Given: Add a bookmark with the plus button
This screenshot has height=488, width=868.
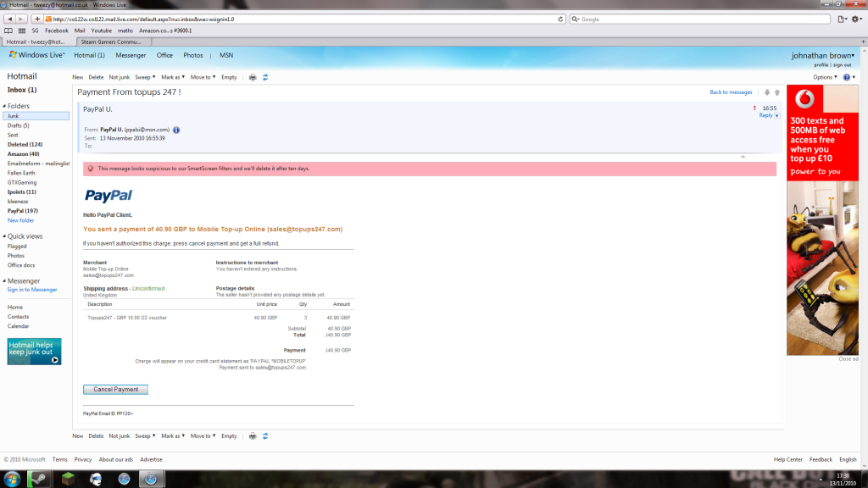Looking at the screenshot, I should pyautogui.click(x=37, y=19).
